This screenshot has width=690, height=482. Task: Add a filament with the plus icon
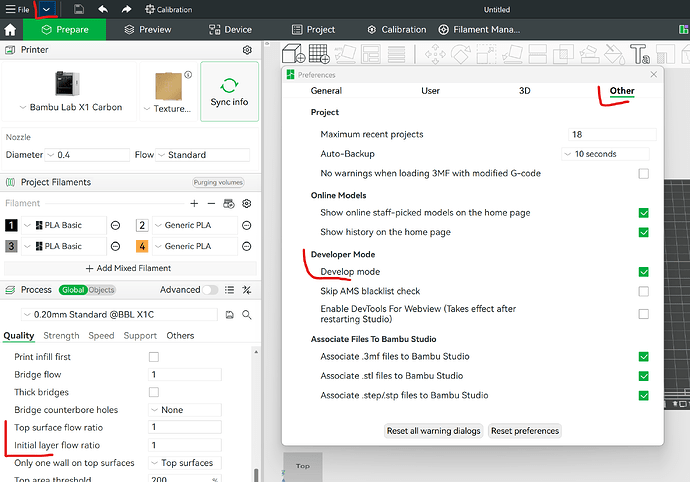(x=194, y=203)
